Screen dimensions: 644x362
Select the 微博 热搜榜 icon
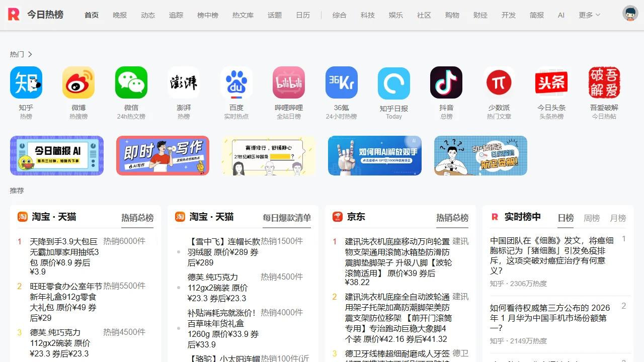78,82
